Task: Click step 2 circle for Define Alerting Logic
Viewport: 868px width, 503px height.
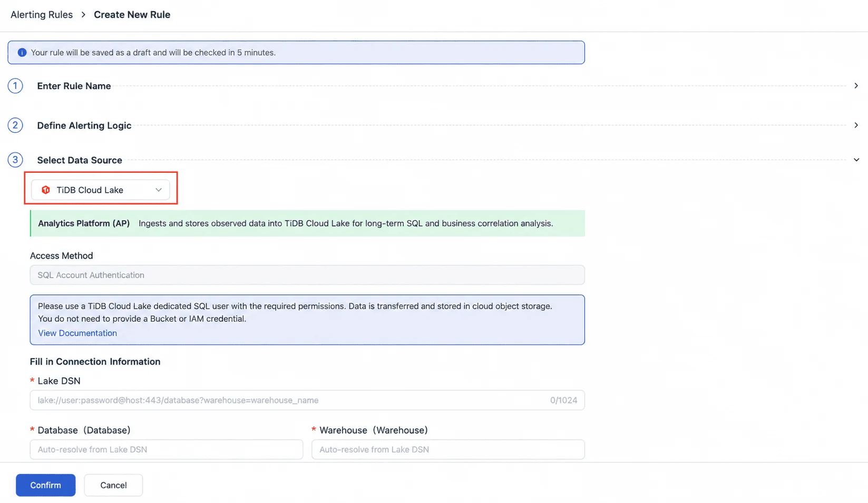Action: click(x=15, y=125)
